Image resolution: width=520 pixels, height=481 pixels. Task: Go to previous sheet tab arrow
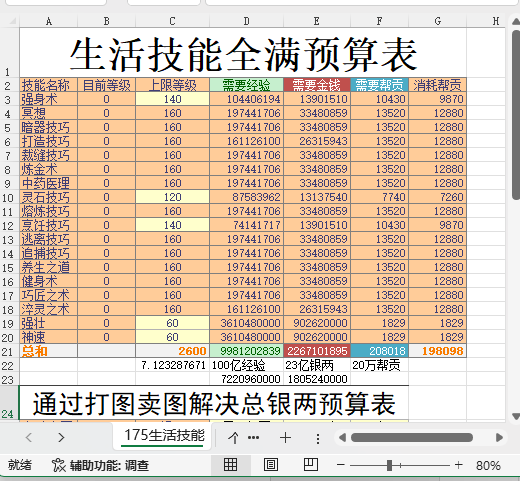(29, 437)
